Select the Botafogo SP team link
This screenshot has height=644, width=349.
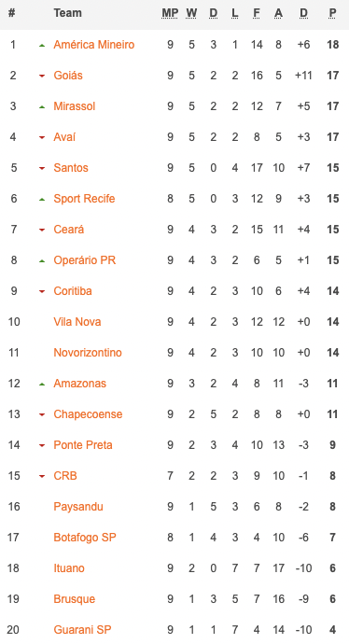coord(85,538)
